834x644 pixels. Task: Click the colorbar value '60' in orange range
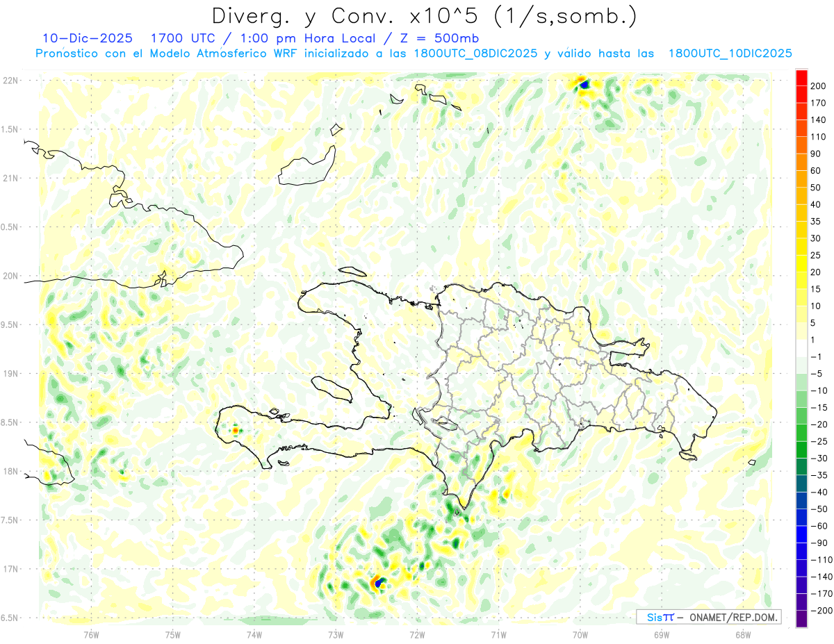(817, 171)
